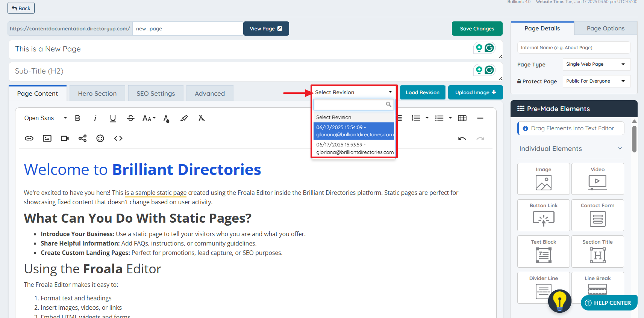This screenshot has height=318, width=644.
Task: Select the 15:53:59 revision entry
Action: (354, 148)
